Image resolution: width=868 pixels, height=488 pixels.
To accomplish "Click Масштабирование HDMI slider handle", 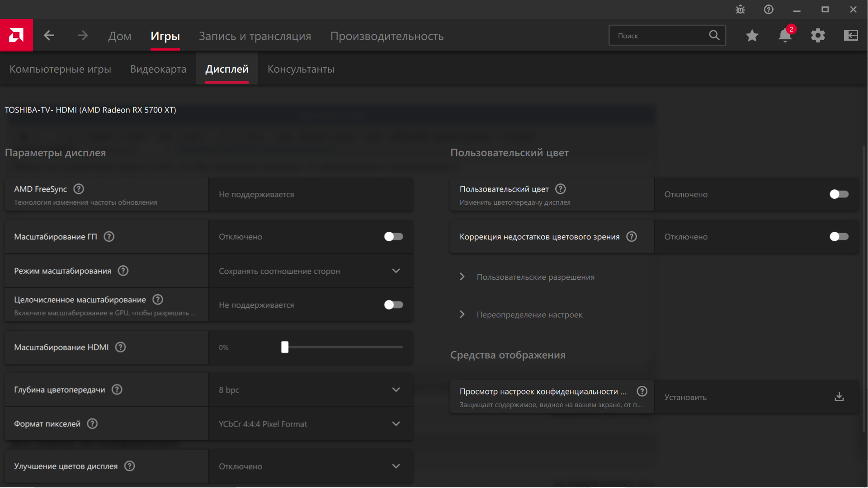I will click(285, 347).
